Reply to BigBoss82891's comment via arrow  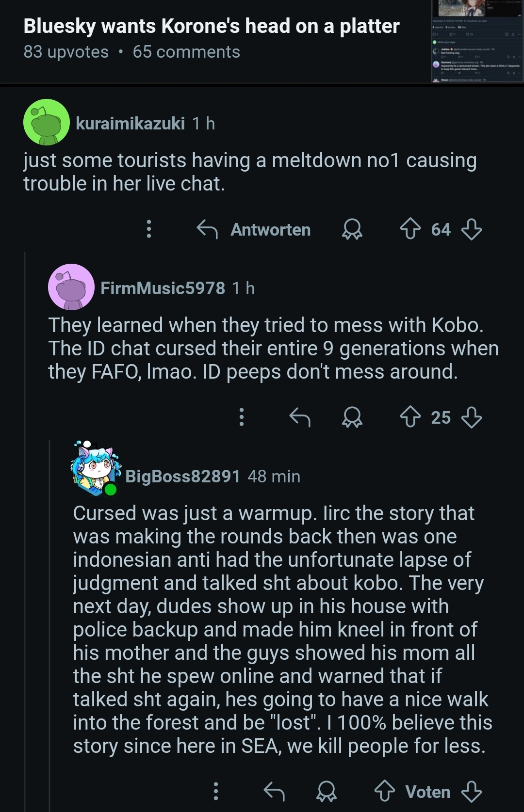coord(274,792)
